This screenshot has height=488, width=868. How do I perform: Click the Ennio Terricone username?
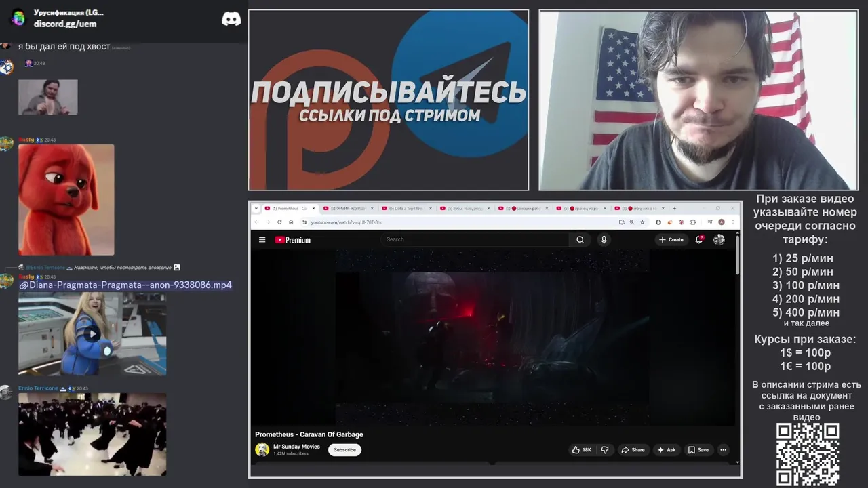(38, 388)
